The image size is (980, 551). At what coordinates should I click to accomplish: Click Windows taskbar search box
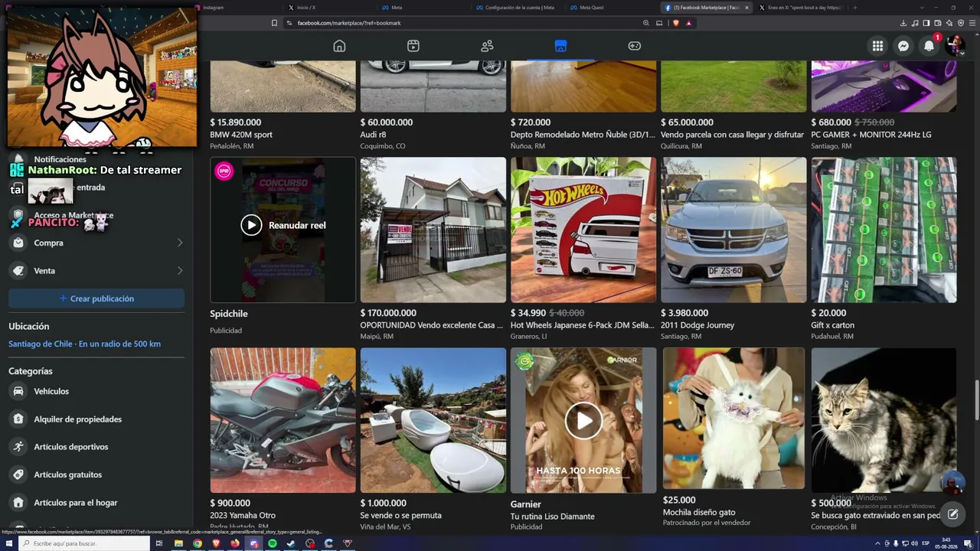[84, 543]
